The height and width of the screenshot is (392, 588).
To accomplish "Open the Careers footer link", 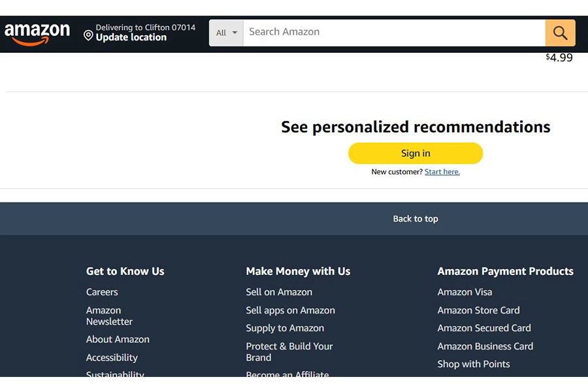I will 102,292.
